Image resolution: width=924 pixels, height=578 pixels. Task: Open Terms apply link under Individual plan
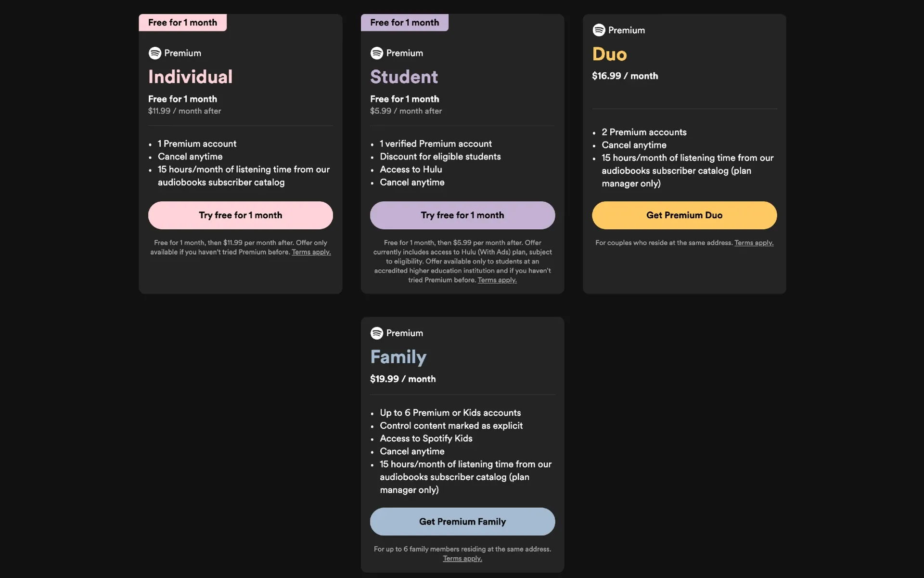point(311,252)
